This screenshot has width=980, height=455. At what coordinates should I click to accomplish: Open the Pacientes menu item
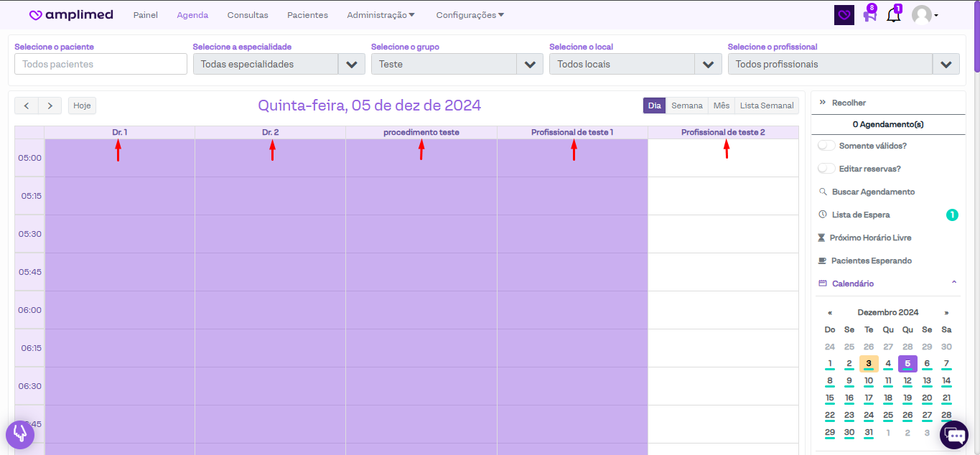pyautogui.click(x=307, y=15)
